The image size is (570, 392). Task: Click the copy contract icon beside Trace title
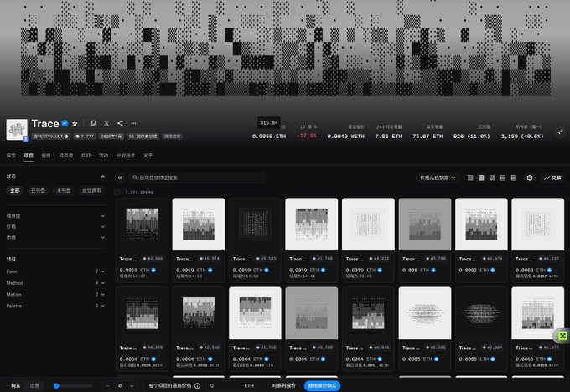(x=93, y=123)
